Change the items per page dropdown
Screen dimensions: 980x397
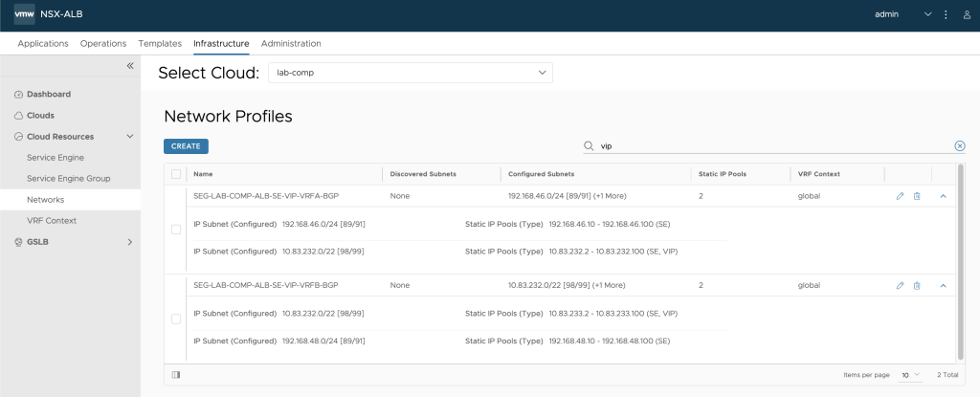(x=911, y=374)
